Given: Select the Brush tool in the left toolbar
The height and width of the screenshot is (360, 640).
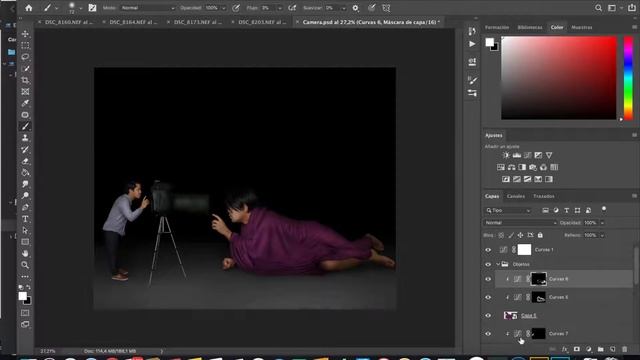Looking at the screenshot, I should [x=25, y=126].
